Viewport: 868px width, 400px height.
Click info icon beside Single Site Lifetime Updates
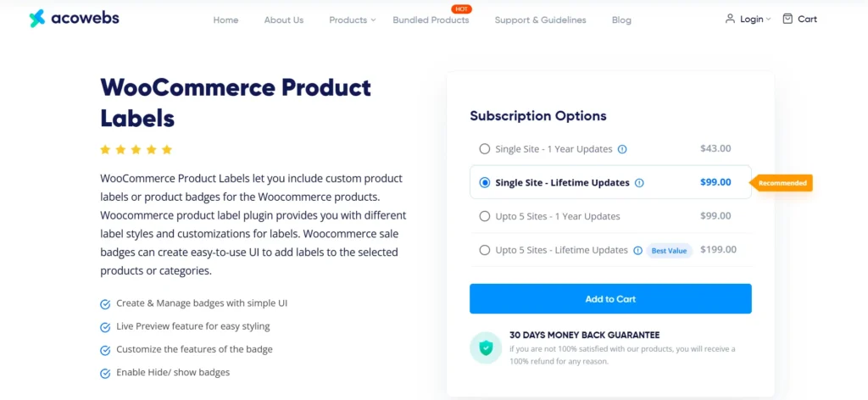pyautogui.click(x=639, y=182)
